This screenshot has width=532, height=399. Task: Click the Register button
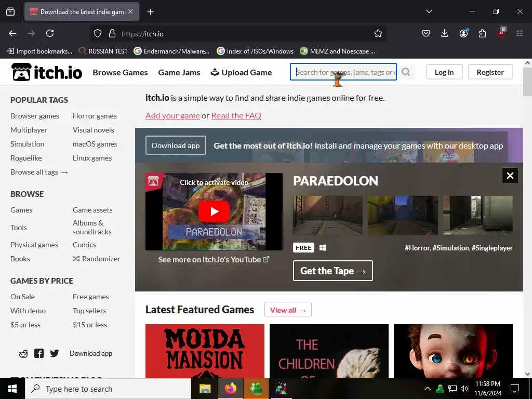490,72
